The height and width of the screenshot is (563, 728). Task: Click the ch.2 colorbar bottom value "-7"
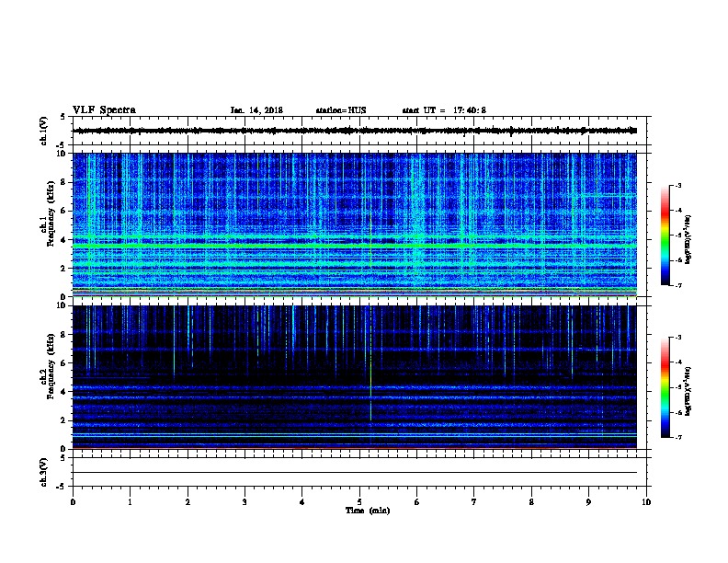(678, 437)
